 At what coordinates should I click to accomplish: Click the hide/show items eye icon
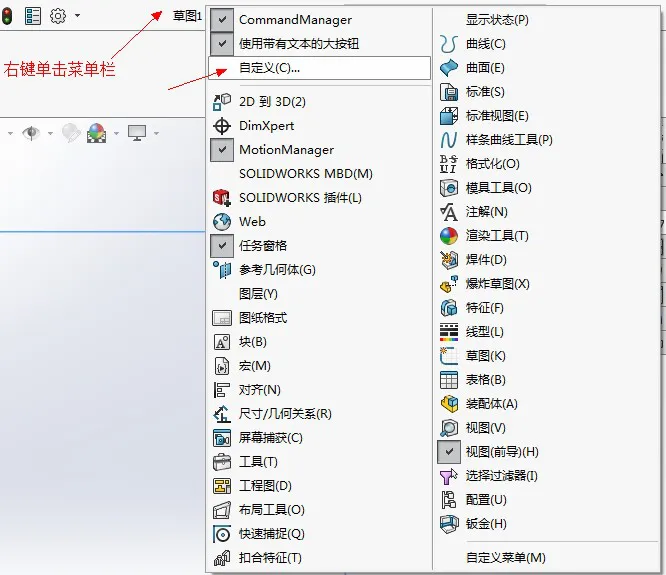(x=31, y=133)
